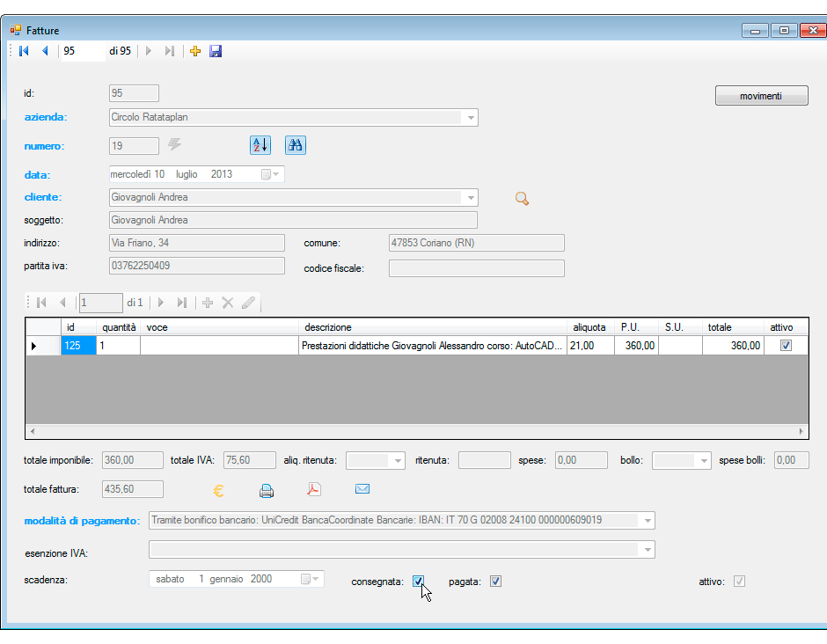Click the ritenuta field
The image size is (827, 644).
[484, 460]
